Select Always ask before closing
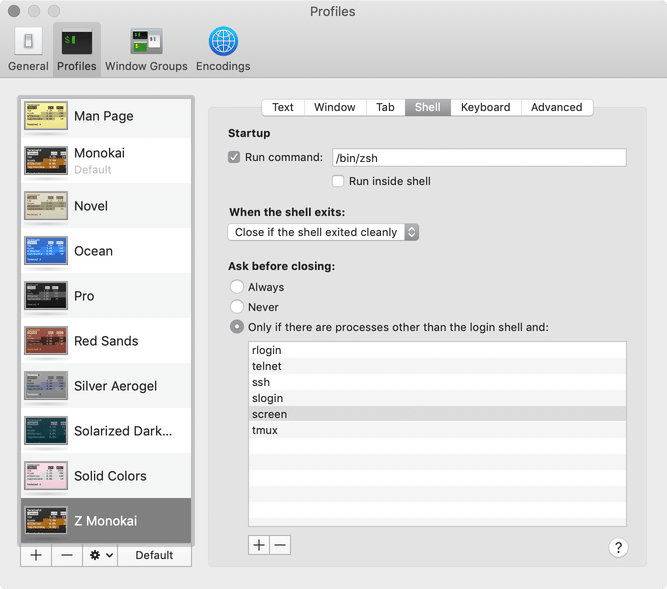The width and height of the screenshot is (667, 589). (237, 287)
